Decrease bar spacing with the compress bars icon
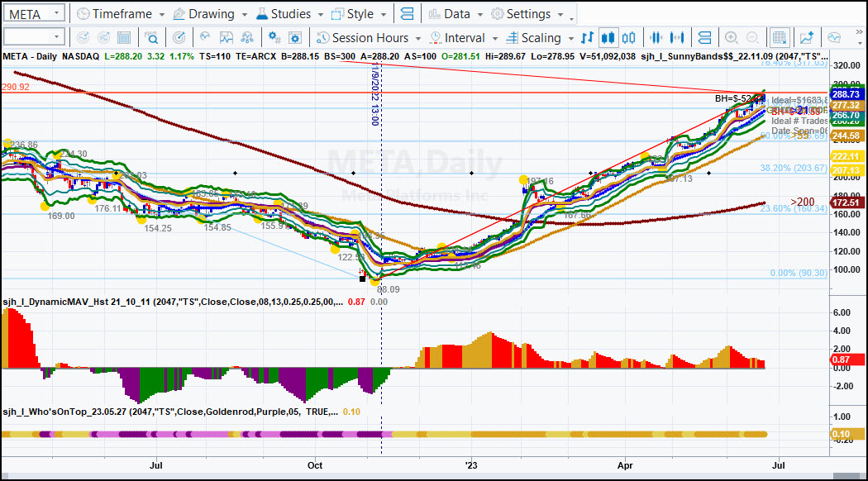868x481 pixels. [656, 38]
